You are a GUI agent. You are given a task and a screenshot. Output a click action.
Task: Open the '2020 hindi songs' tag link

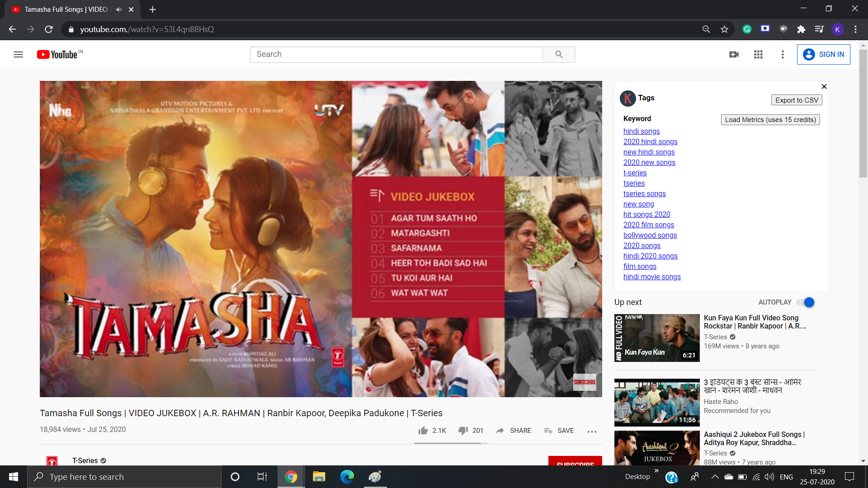coord(650,141)
